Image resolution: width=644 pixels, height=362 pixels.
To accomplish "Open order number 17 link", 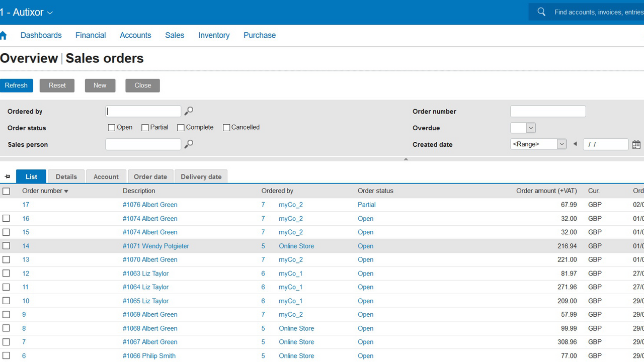I will point(26,205).
